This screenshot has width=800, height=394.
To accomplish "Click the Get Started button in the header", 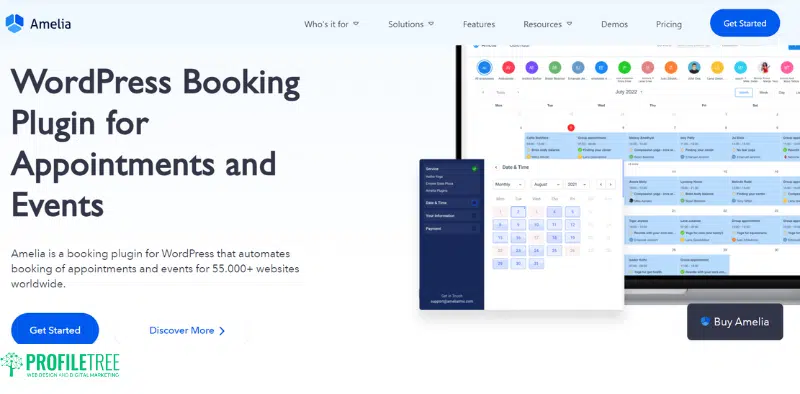I will [744, 23].
